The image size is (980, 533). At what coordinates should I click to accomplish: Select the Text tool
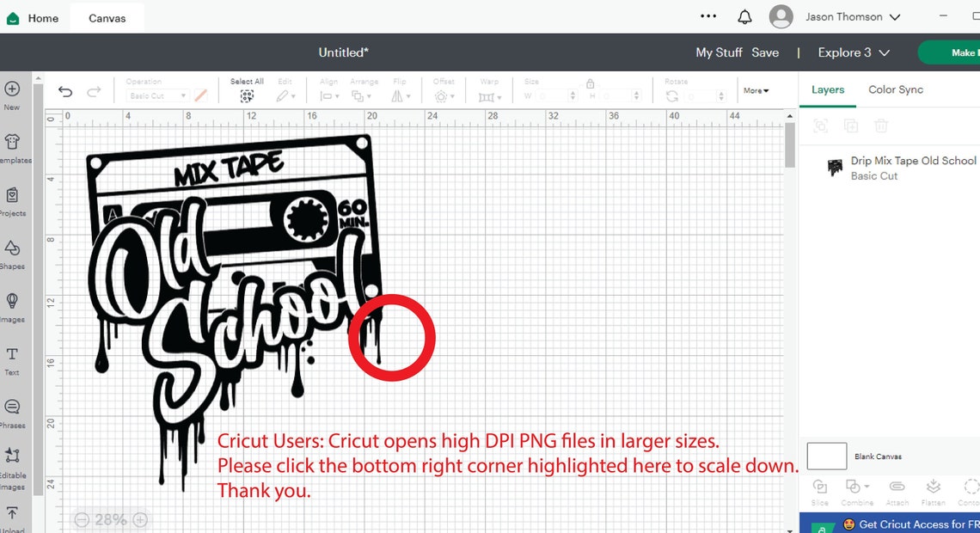(12, 360)
